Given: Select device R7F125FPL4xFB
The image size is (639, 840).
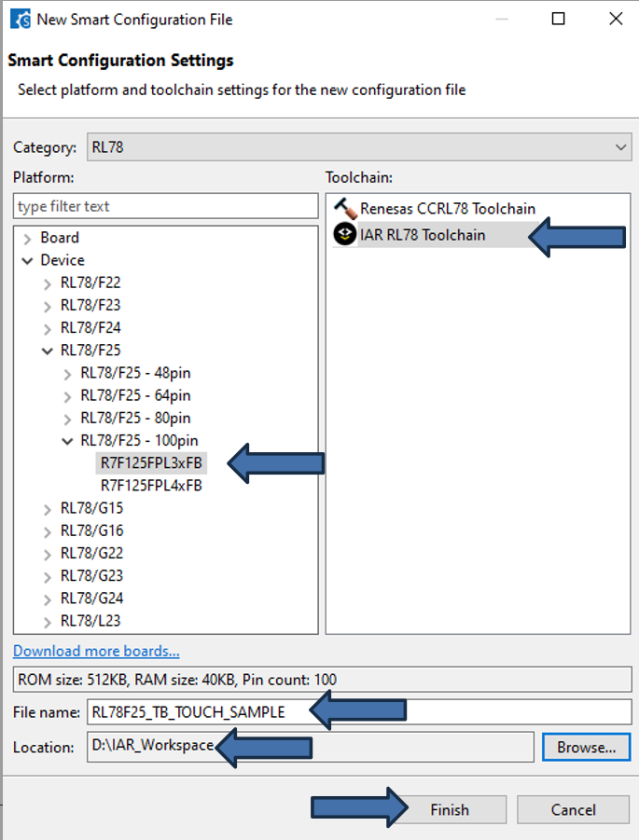Looking at the screenshot, I should (x=151, y=486).
